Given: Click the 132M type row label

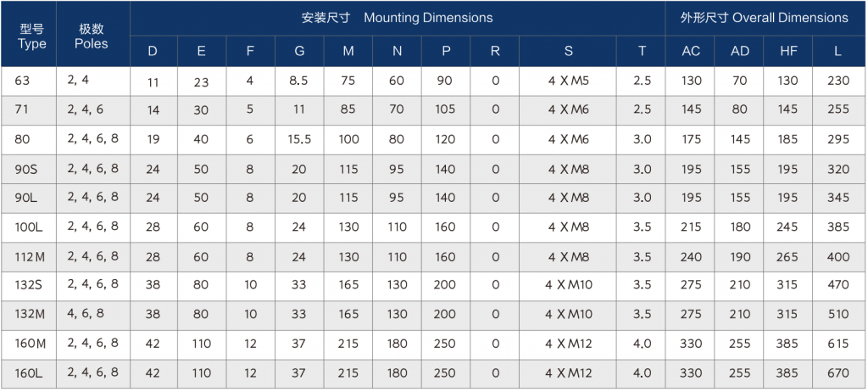Looking at the screenshot, I should (30, 314).
